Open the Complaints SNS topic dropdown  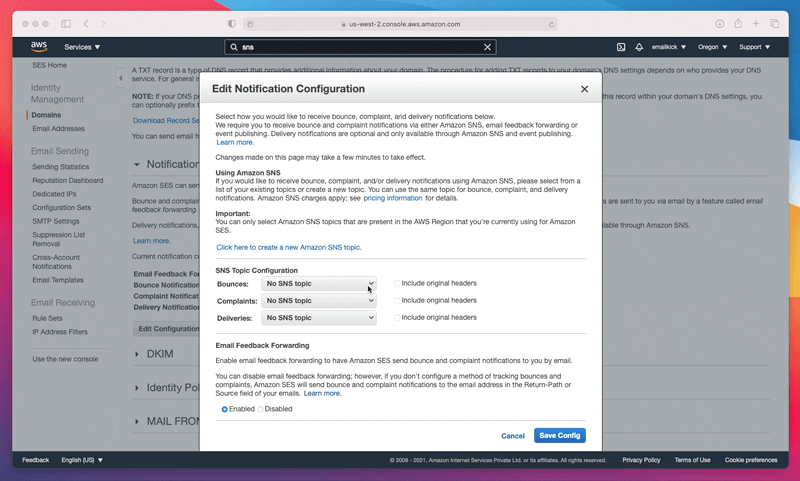[x=319, y=301]
